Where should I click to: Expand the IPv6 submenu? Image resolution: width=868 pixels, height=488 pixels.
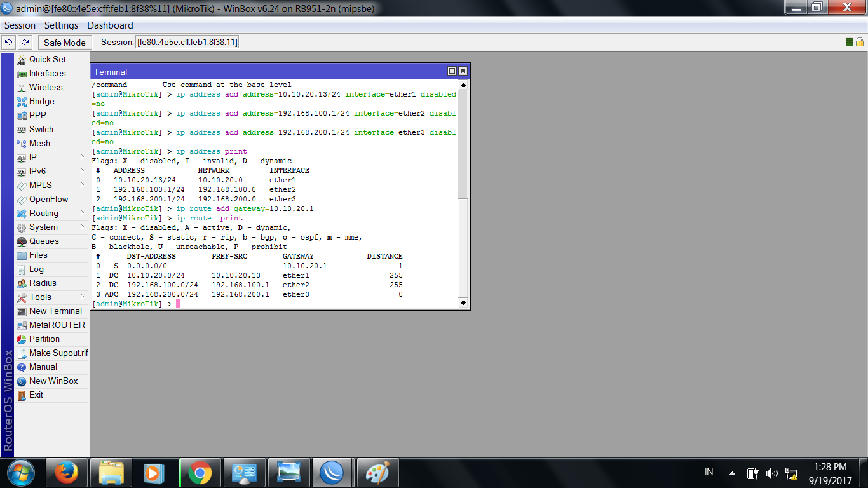point(82,171)
